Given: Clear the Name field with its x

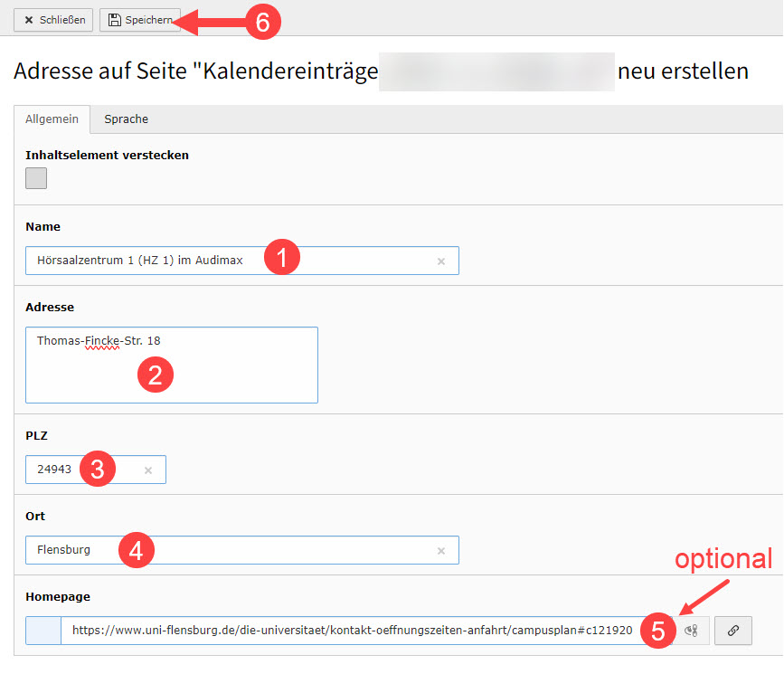Looking at the screenshot, I should pyautogui.click(x=441, y=261).
